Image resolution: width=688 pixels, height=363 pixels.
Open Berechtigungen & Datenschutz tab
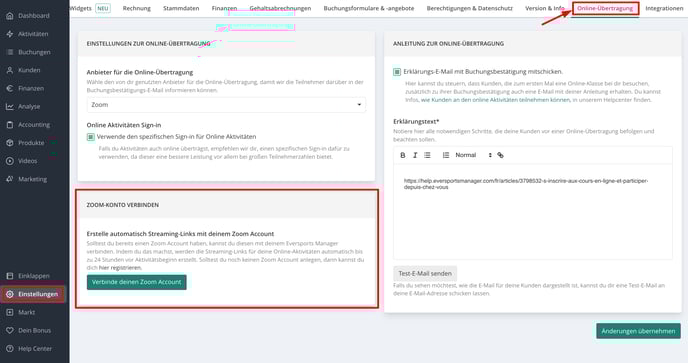click(469, 8)
